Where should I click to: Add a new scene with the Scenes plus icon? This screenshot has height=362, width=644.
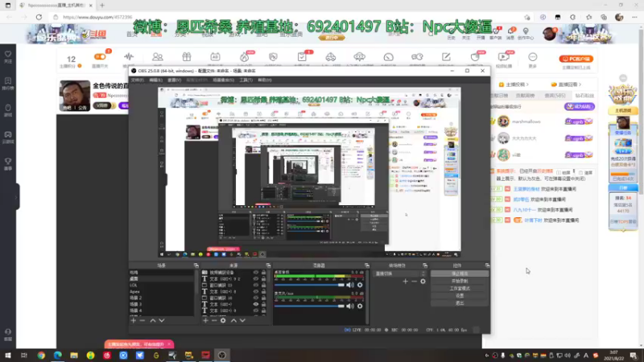pyautogui.click(x=133, y=320)
